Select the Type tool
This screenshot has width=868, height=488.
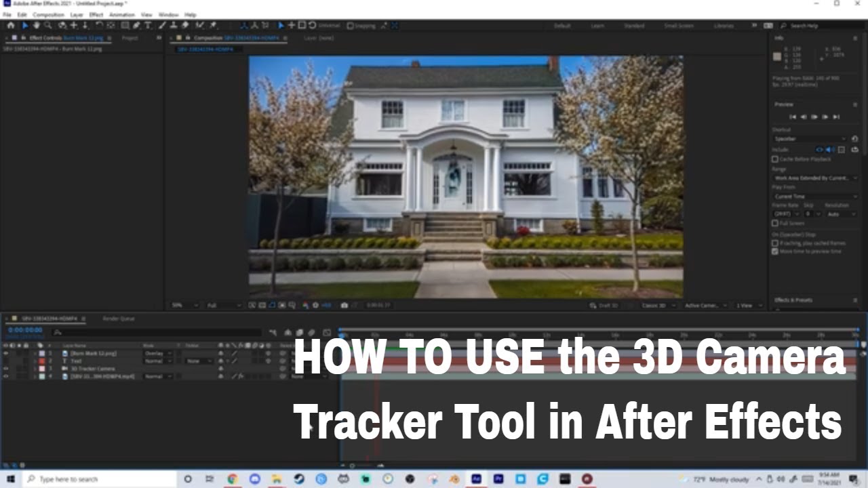[x=148, y=26]
